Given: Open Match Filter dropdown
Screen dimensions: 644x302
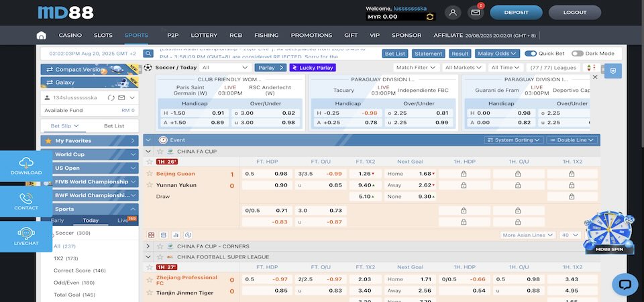Looking at the screenshot, I should click(x=416, y=67).
